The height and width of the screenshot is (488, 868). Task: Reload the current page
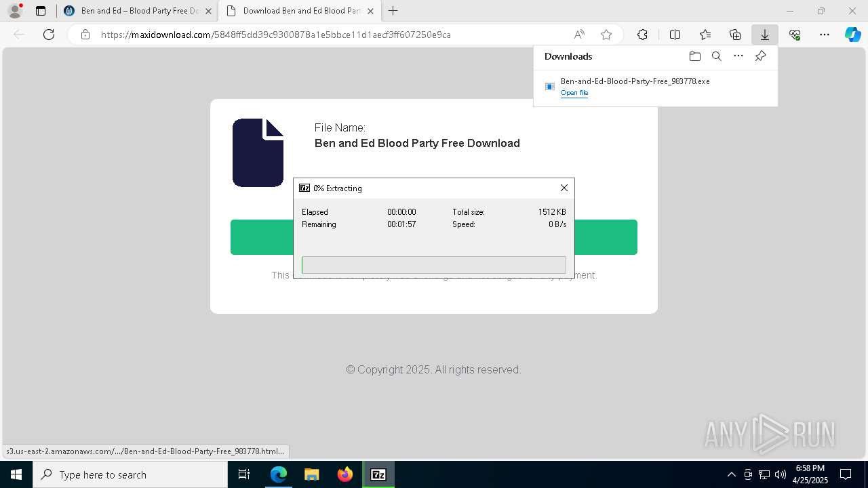pyautogui.click(x=49, y=35)
